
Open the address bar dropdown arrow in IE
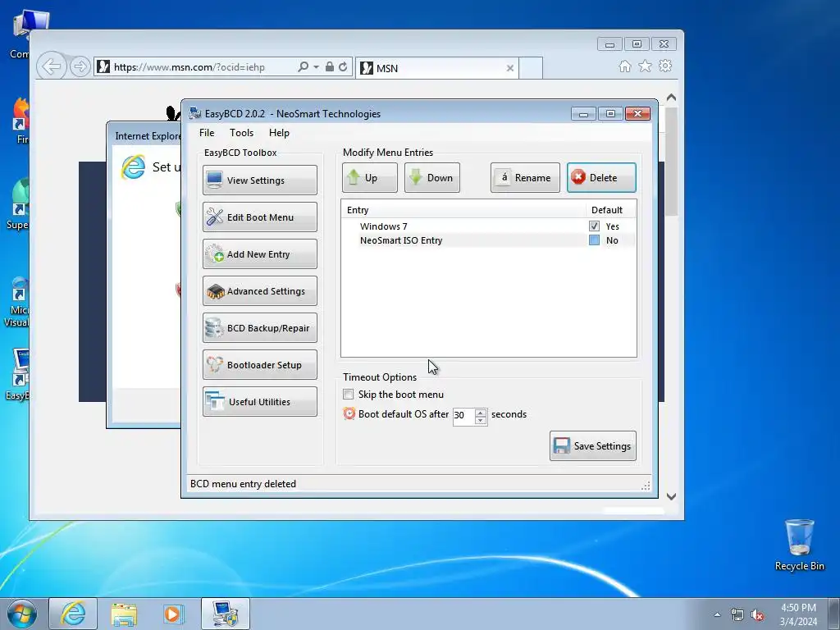316,67
